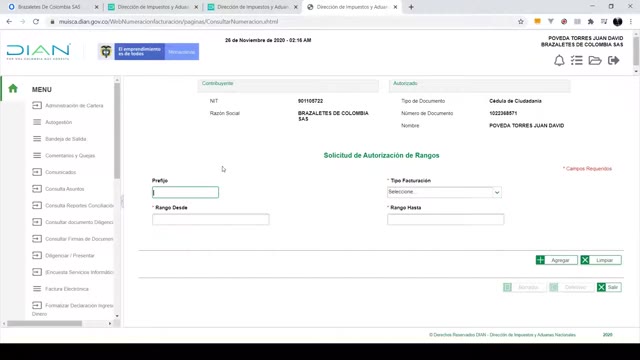Click the Factura Electrónica list icon
The image size is (640, 360).
pyautogui.click(x=37, y=289)
